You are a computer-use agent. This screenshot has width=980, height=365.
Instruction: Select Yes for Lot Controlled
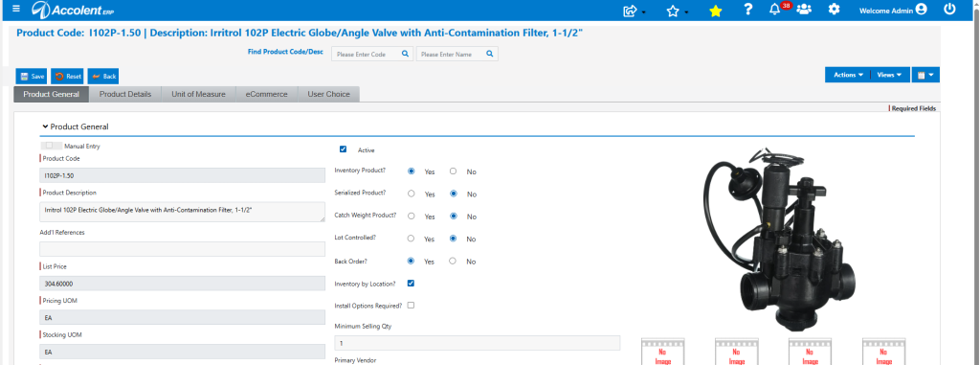click(411, 239)
